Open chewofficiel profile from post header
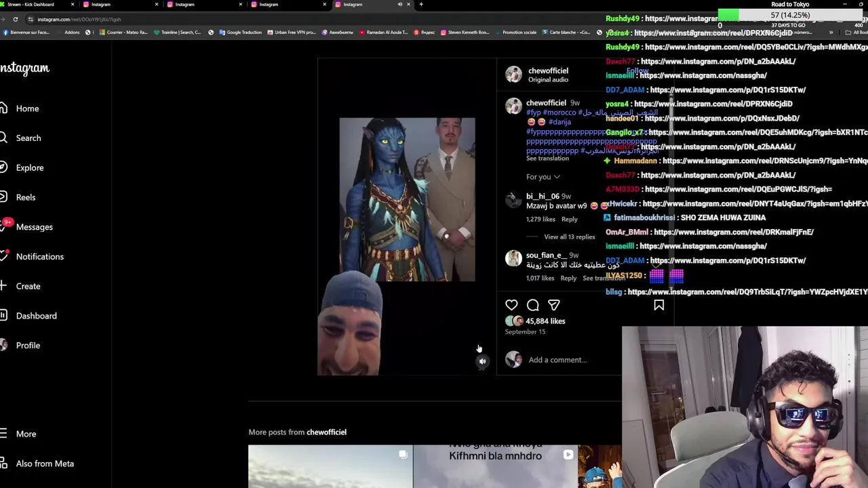The width and height of the screenshot is (868, 488). (548, 70)
